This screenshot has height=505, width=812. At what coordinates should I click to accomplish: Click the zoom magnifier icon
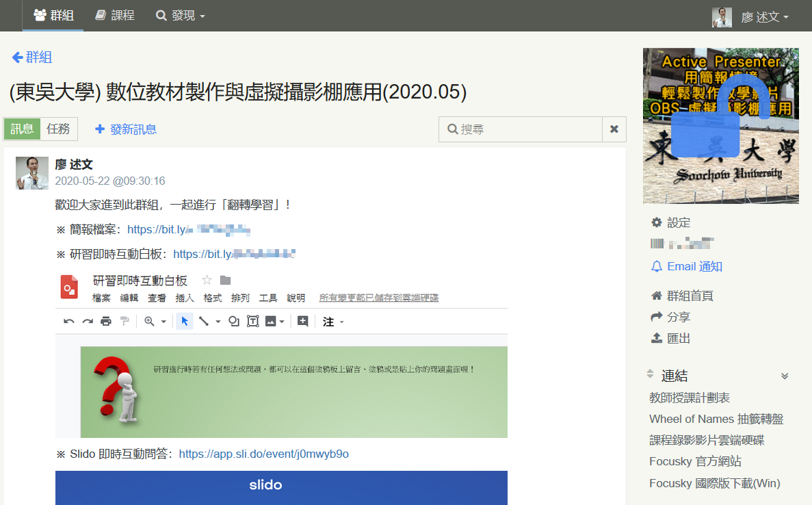149,322
